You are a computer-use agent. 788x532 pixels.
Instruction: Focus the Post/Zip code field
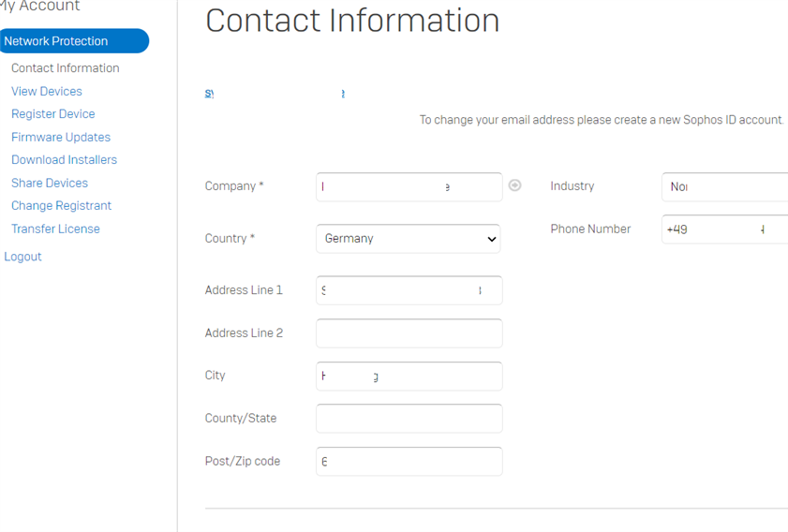(409, 461)
